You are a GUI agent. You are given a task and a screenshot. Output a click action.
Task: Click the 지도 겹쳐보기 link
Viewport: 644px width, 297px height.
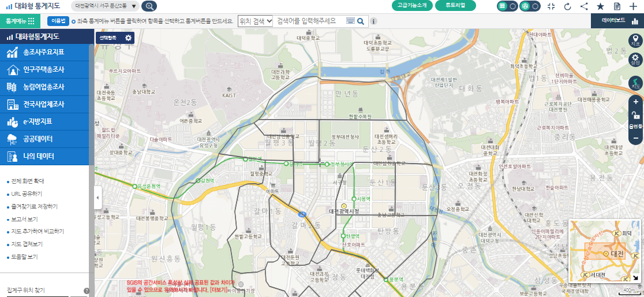tap(27, 244)
